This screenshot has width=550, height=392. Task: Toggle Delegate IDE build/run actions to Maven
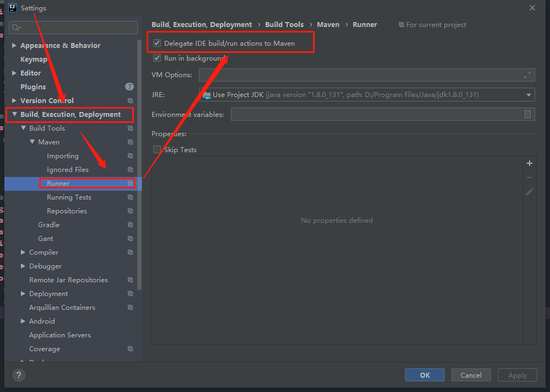tap(157, 43)
